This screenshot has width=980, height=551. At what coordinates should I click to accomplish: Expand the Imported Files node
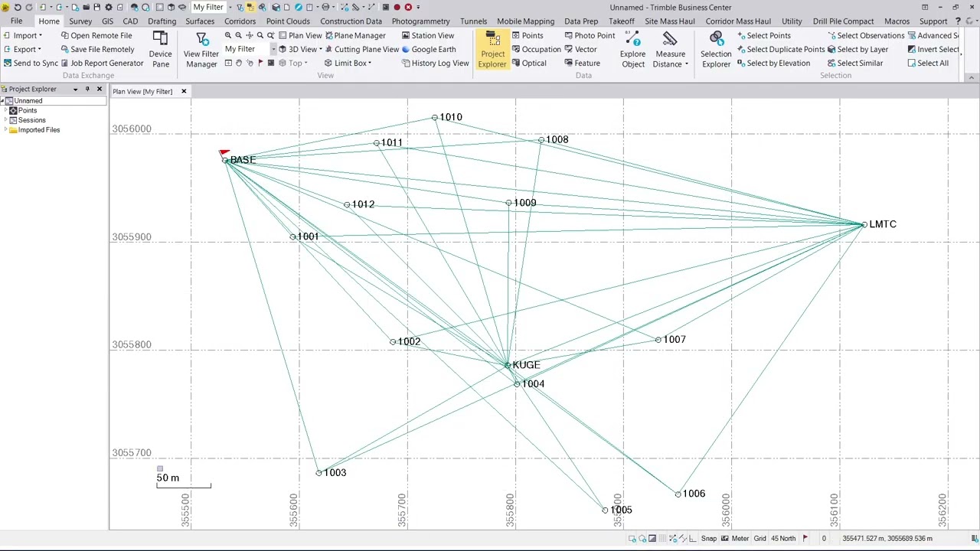(6, 130)
